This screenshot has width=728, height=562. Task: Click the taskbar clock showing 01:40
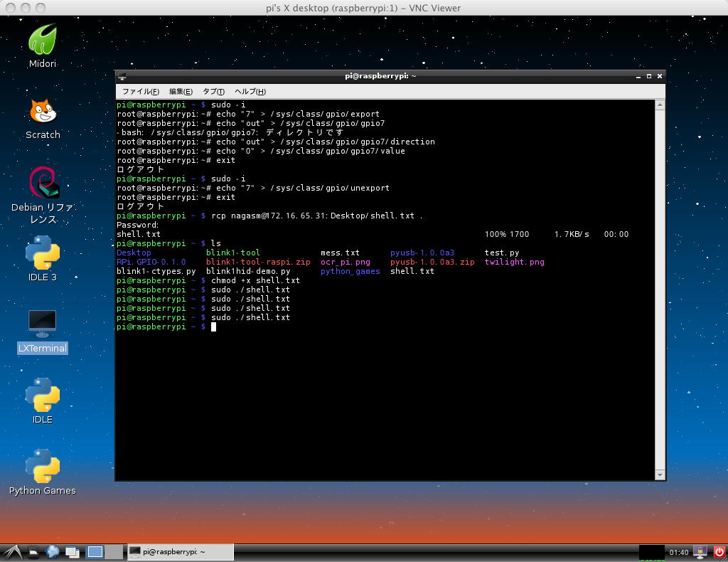click(x=679, y=552)
